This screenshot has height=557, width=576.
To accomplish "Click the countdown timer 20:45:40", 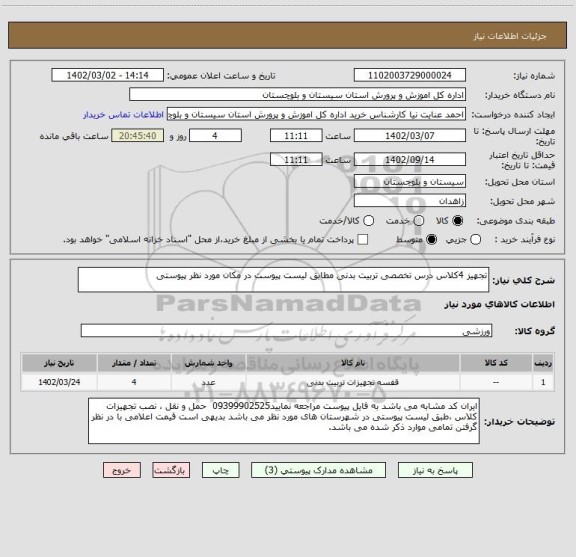I will pyautogui.click(x=138, y=136).
